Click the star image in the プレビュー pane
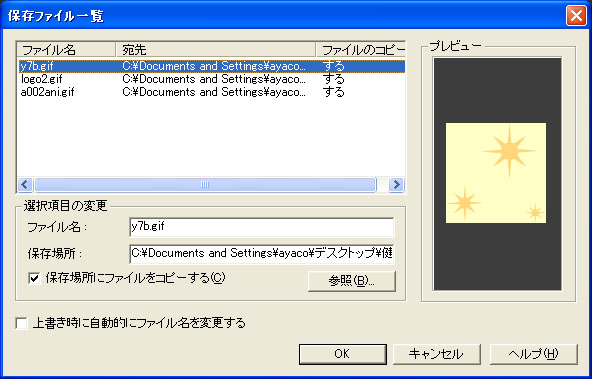Image resolution: width=592 pixels, height=379 pixels. [496, 173]
